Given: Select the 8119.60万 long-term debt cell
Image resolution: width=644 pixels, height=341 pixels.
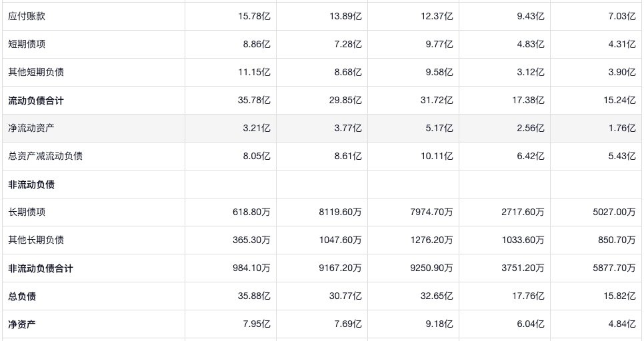Looking at the screenshot, I should coord(340,212).
